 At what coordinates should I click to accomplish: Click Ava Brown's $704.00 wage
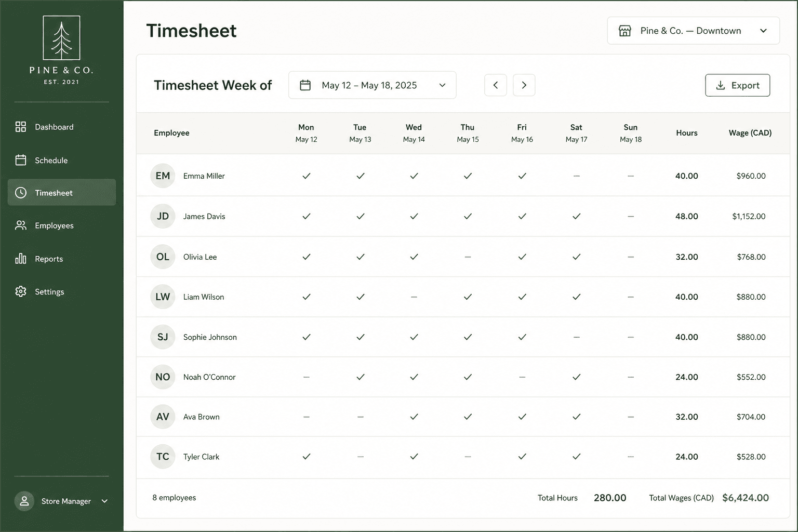click(751, 417)
